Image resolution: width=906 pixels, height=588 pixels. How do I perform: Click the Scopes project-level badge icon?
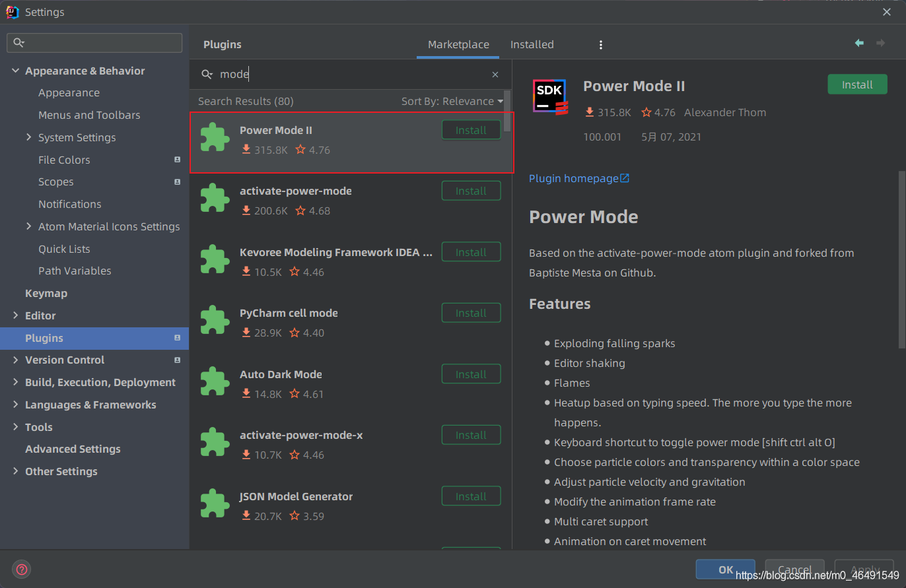coord(177,181)
